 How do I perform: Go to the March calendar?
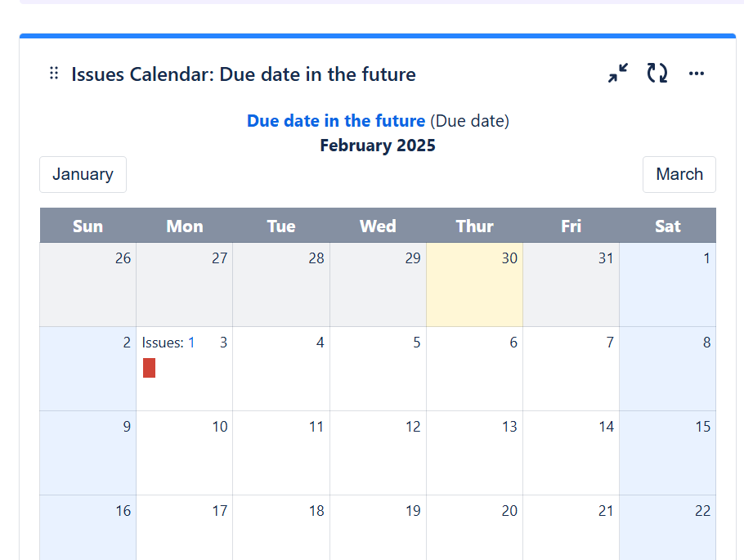coord(679,174)
